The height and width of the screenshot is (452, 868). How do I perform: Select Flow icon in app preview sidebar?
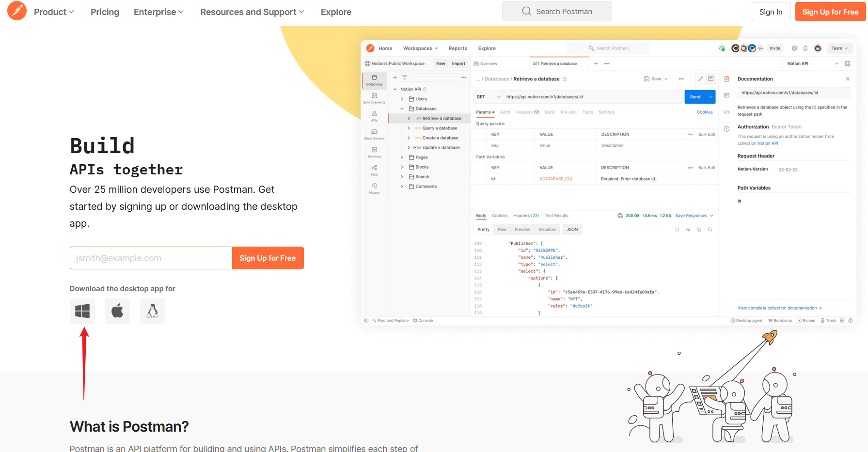[374, 170]
